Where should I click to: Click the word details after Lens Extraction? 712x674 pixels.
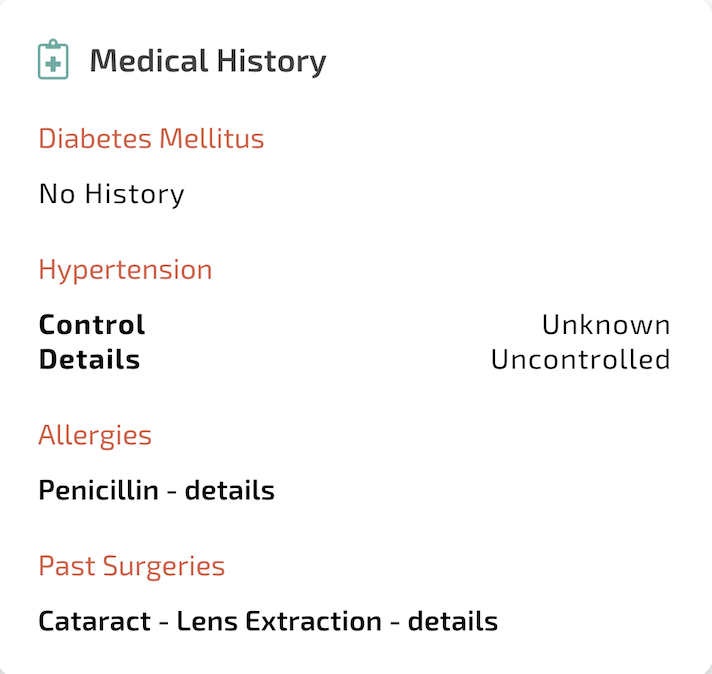(453, 621)
